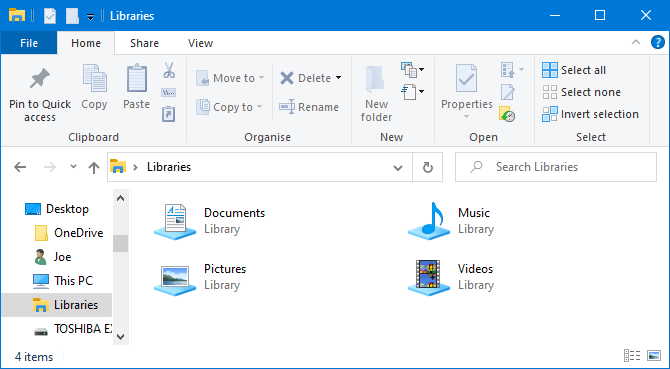Viewport: 670px width, 369px height.
Task: Click the Search Libraries input field
Action: pyautogui.click(x=555, y=167)
